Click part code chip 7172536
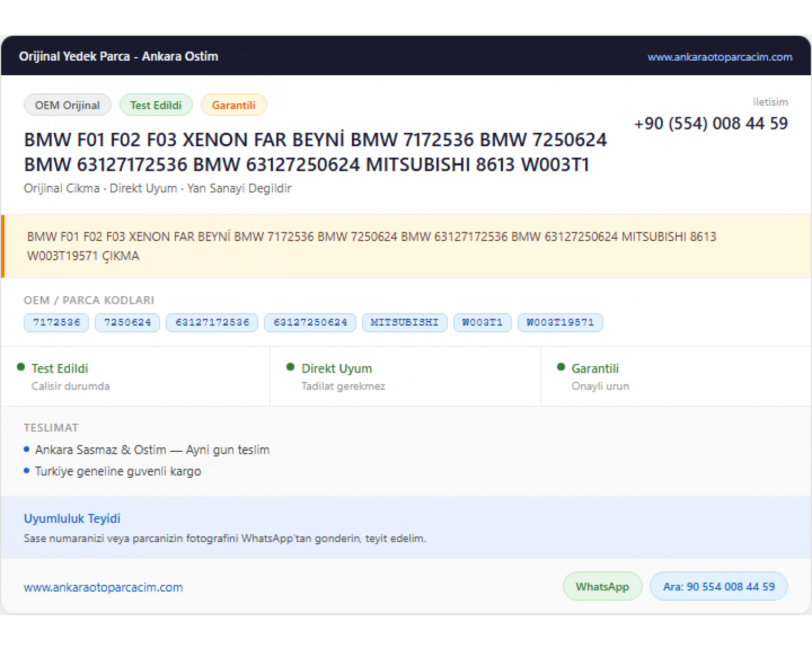812x650 pixels. click(x=56, y=322)
